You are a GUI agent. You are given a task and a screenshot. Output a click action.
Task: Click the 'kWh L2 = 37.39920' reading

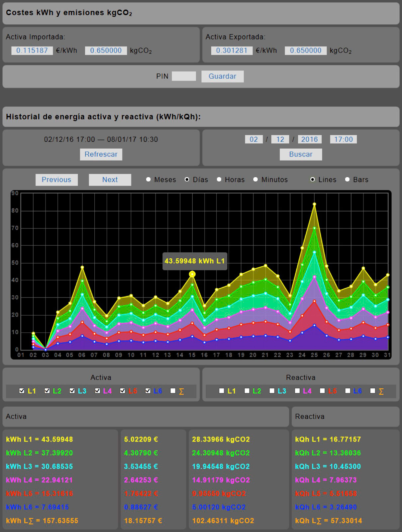[39, 453]
